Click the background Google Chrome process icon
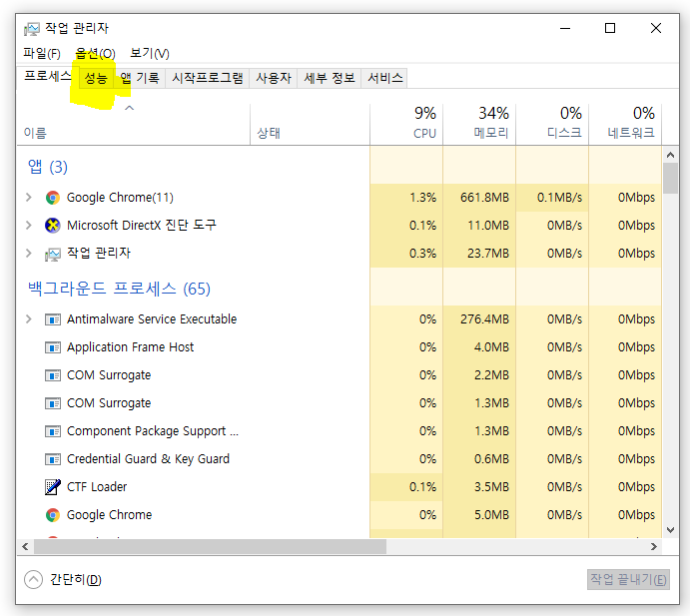Screen dimensions: 690x616 53,515
